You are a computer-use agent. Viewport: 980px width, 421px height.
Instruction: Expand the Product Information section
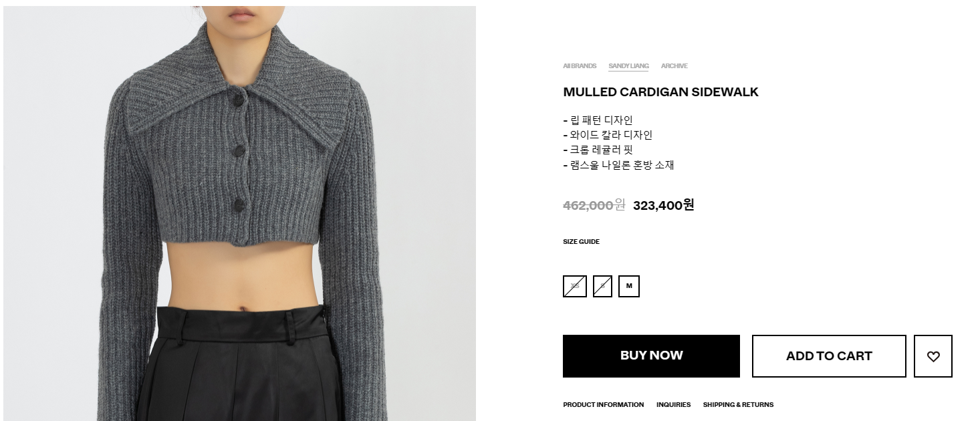(x=603, y=405)
